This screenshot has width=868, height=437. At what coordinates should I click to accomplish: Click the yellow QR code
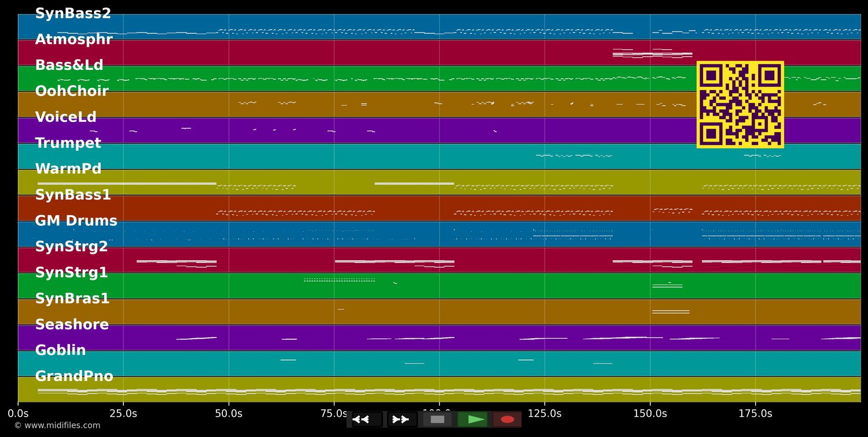coord(740,105)
